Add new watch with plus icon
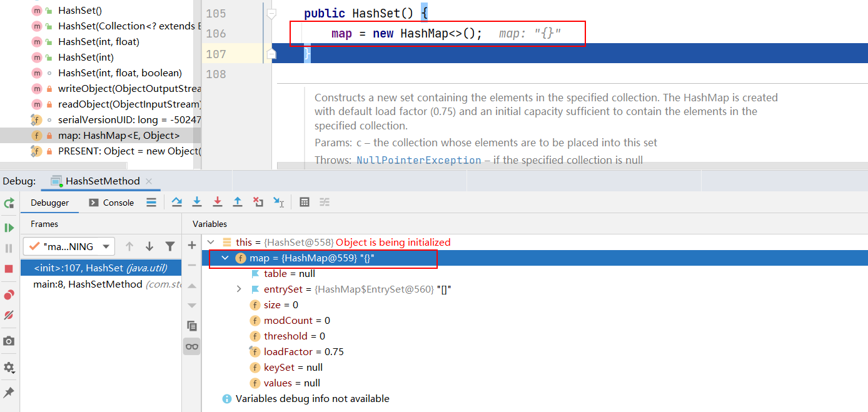Image resolution: width=868 pixels, height=412 pixels. pos(192,245)
